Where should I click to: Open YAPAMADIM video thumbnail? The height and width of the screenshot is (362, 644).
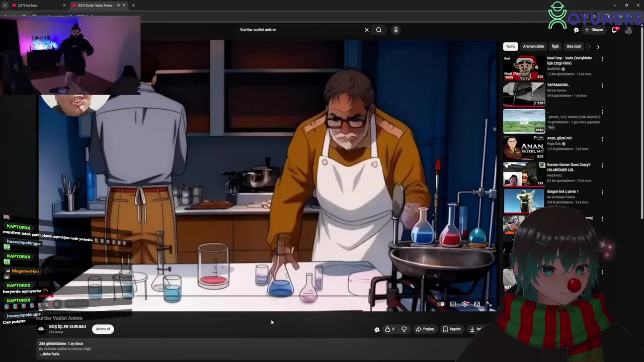(524, 95)
